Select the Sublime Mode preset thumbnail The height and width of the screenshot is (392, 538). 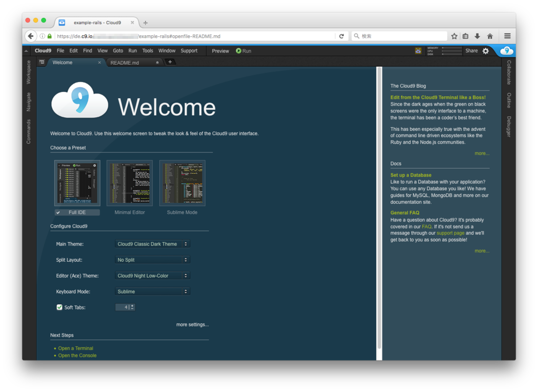pyautogui.click(x=182, y=183)
